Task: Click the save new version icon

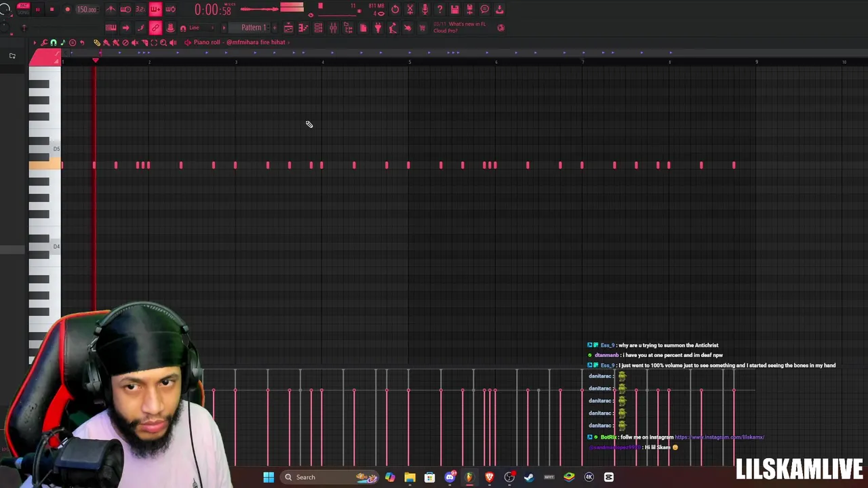Action: pos(470,9)
